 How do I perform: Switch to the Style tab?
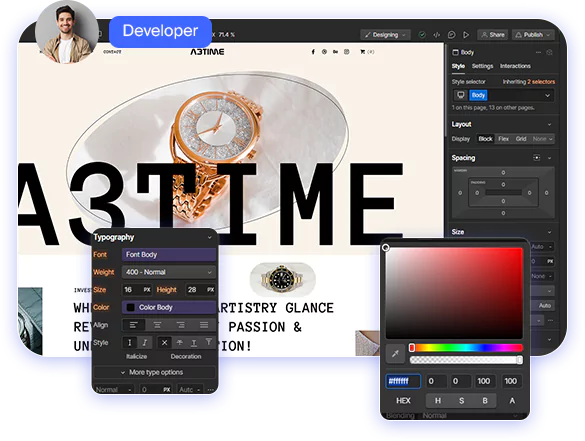point(458,66)
